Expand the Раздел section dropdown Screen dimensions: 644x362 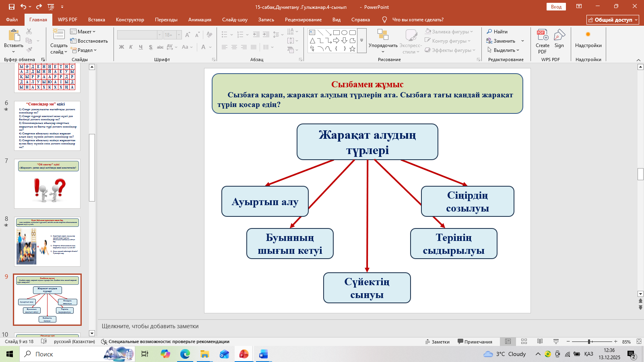pyautogui.click(x=84, y=50)
